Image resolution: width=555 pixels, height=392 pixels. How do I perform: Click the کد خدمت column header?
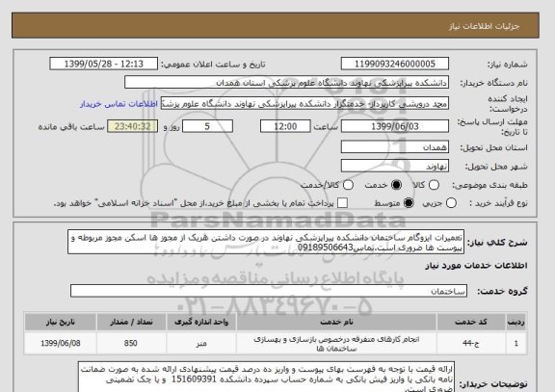[471, 322]
